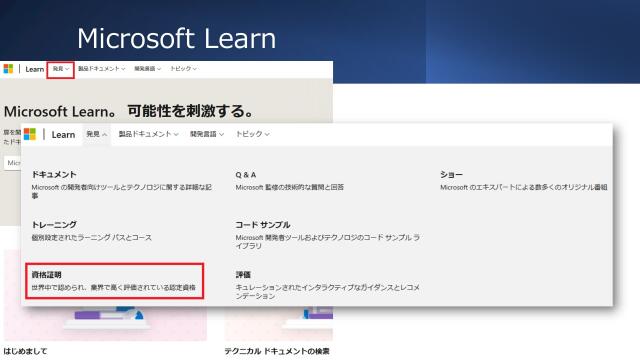Open the 発見 menu in the background page header
The image size is (640, 360).
pyautogui.click(x=60, y=69)
